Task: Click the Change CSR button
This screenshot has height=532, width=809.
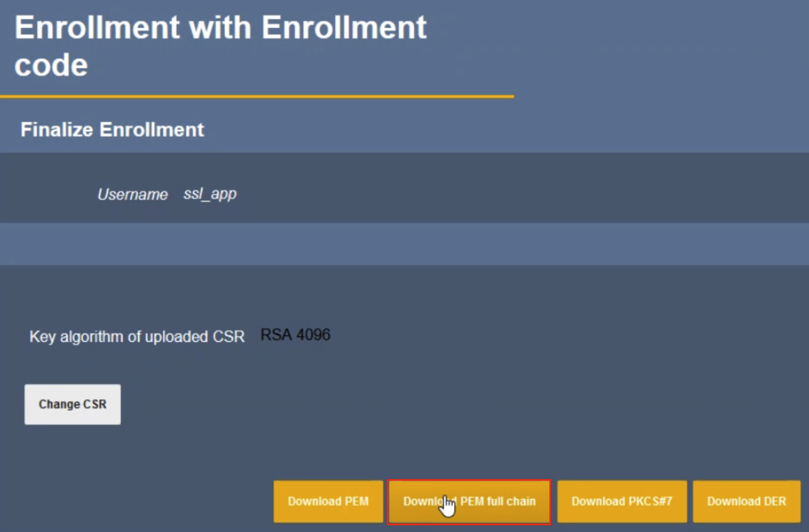Action: tap(73, 404)
